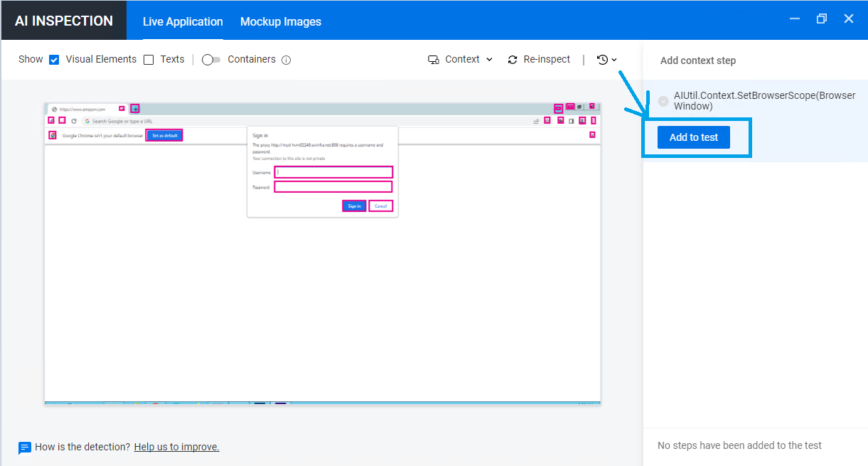Select the Live Application tab
The image size is (868, 466).
click(182, 21)
